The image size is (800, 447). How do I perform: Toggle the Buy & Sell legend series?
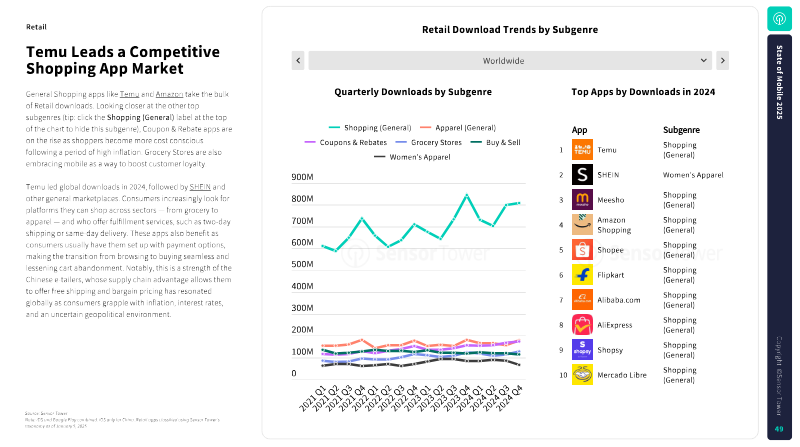495,142
